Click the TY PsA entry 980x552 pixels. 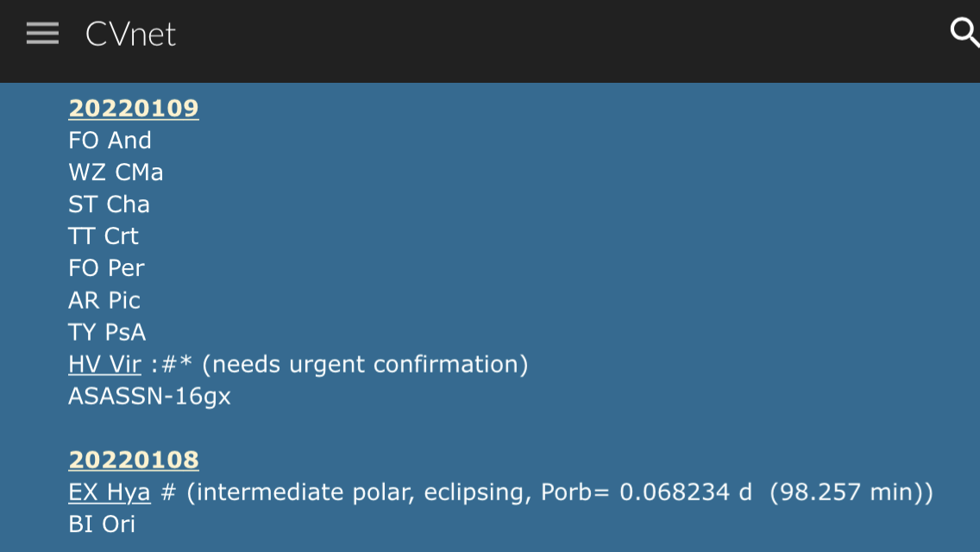pos(107,332)
